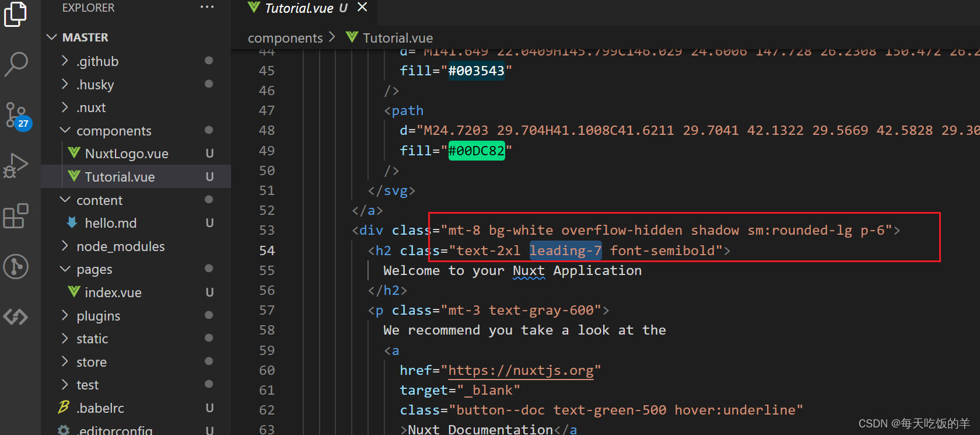Viewport: 980px width, 435px height.
Task: Open the Explorer view in activity bar
Action: [16, 14]
